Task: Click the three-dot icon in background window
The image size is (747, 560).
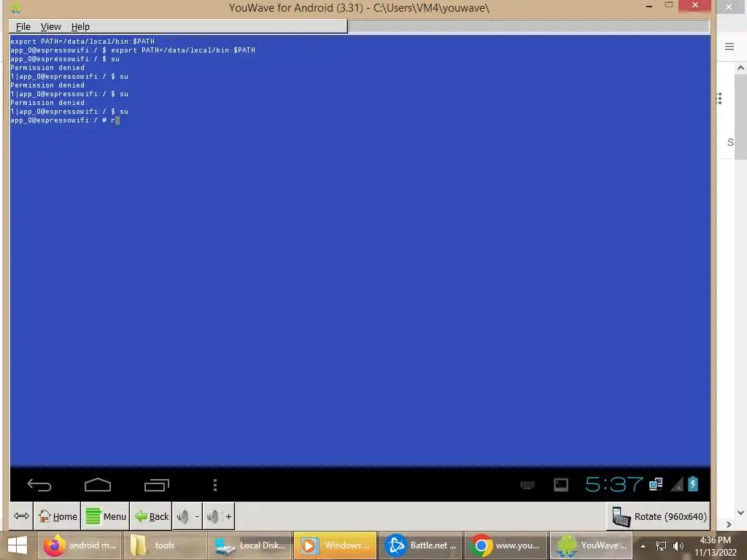Action: coord(719,98)
